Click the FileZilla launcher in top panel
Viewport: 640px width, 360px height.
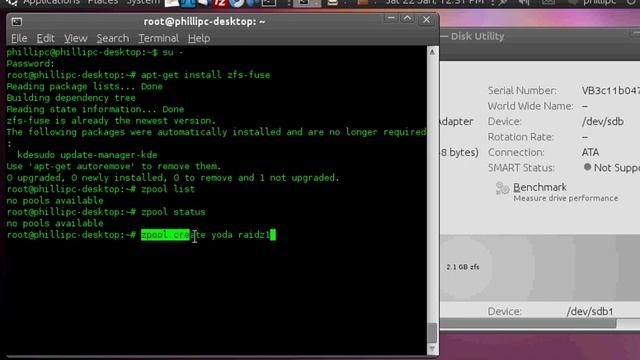220,3
